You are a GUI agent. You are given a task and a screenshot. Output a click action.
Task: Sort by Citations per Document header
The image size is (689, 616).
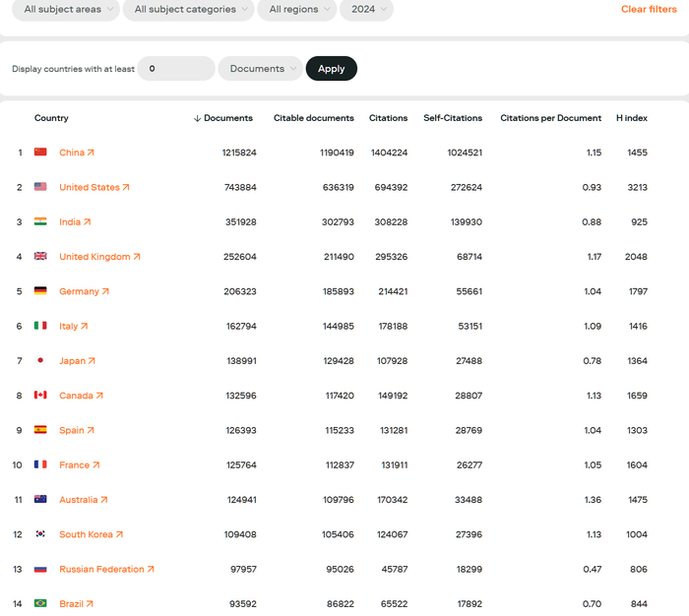click(x=550, y=118)
